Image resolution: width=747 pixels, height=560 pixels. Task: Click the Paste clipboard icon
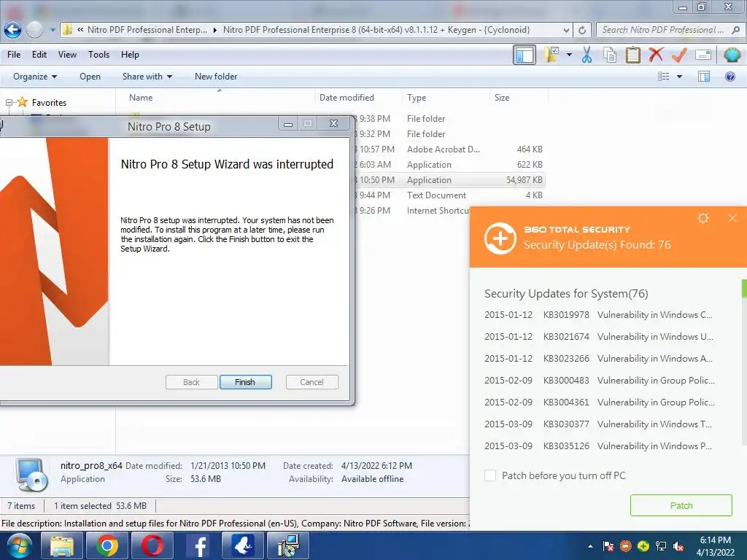632,55
